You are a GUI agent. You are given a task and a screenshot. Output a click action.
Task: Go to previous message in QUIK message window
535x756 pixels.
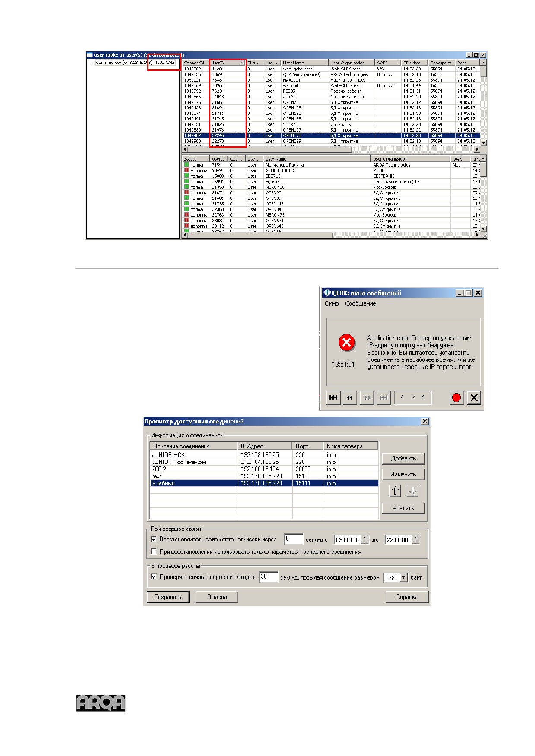click(350, 398)
